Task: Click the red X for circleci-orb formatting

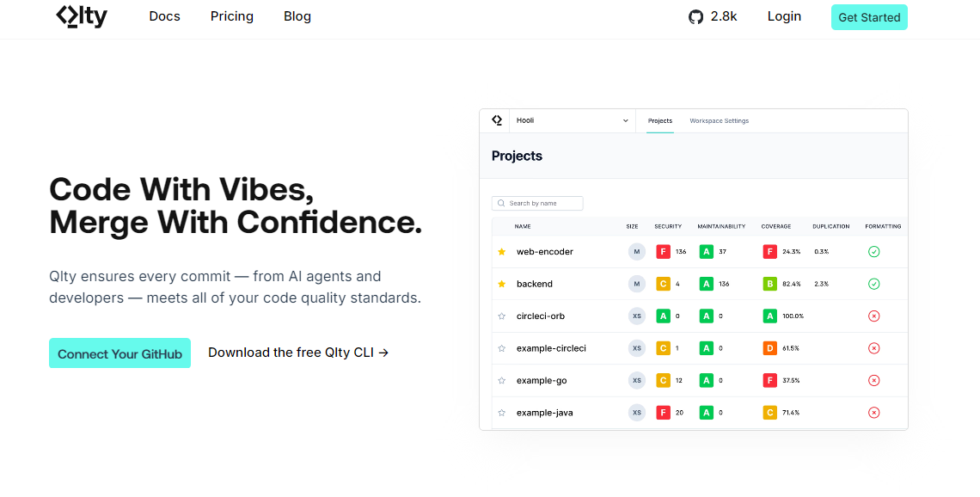Action: (873, 316)
